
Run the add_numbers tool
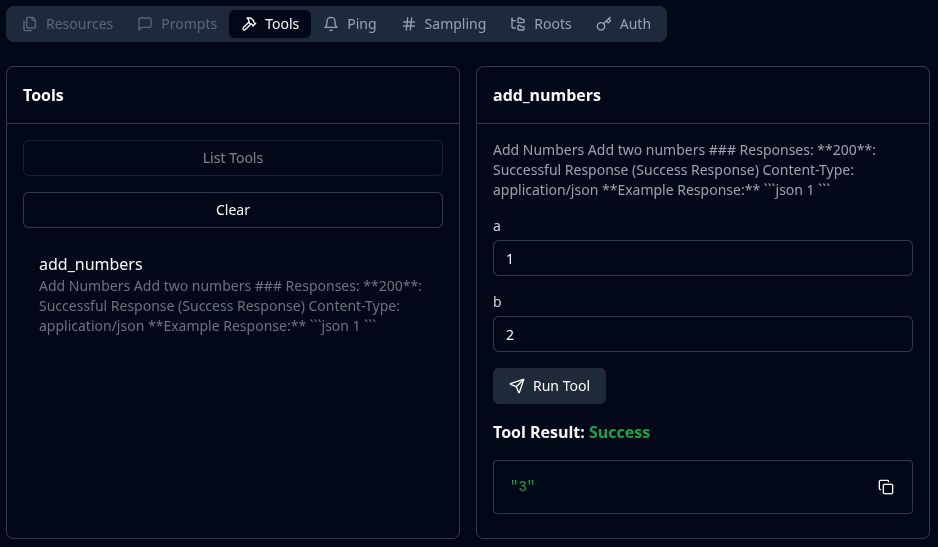(x=549, y=386)
